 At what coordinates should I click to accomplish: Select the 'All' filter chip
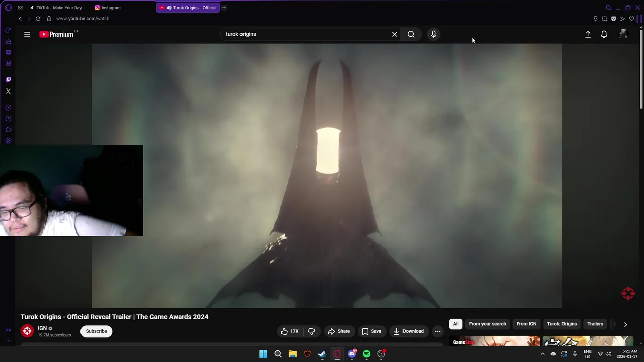coord(456,324)
